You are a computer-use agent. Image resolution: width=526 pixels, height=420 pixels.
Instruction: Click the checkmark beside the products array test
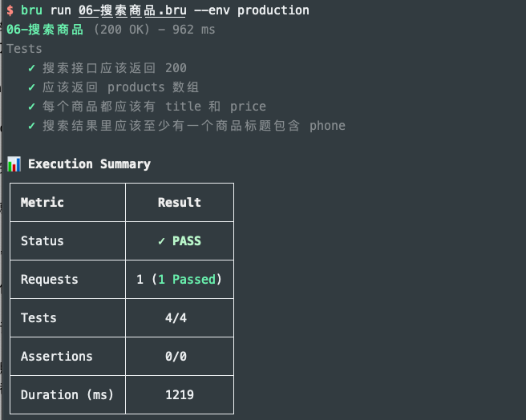coord(31,87)
